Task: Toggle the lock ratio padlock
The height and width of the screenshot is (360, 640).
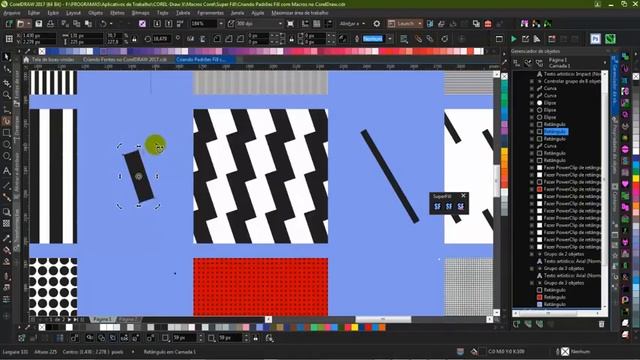Action: pyautogui.click(x=134, y=39)
